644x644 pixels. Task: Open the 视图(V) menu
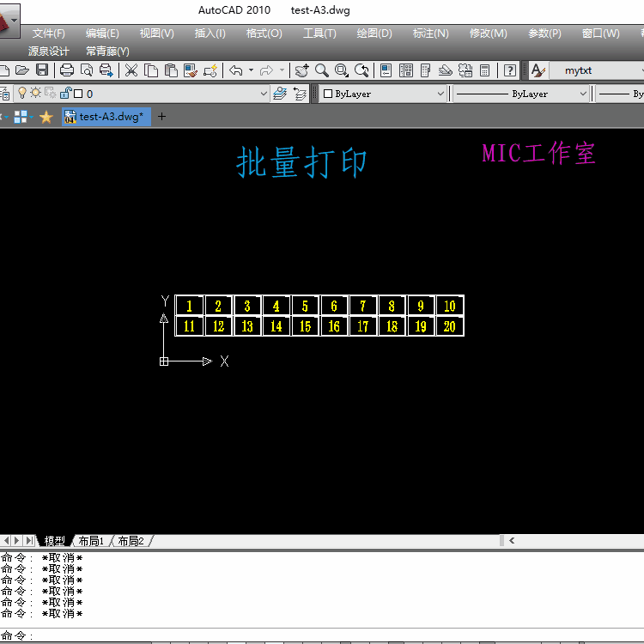point(156,33)
